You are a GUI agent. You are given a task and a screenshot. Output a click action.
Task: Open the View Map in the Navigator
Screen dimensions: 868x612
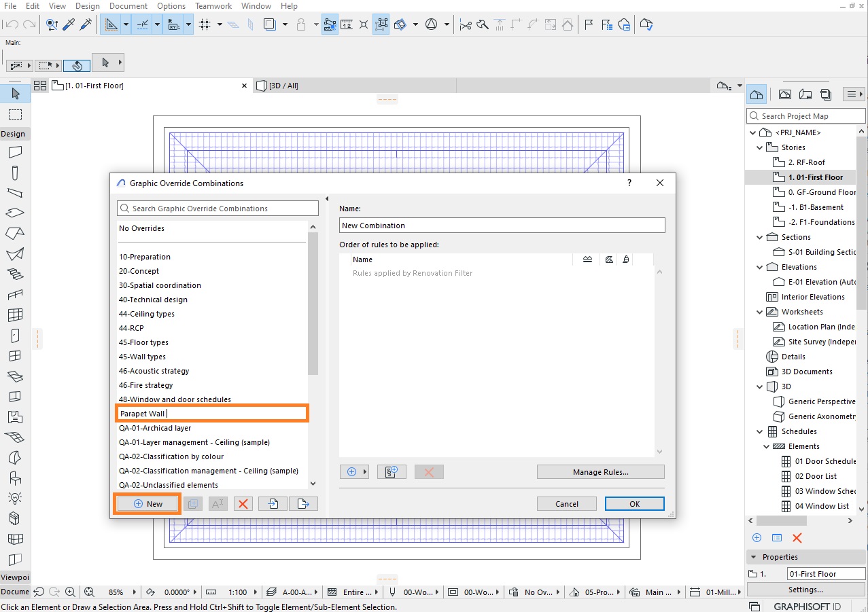785,94
